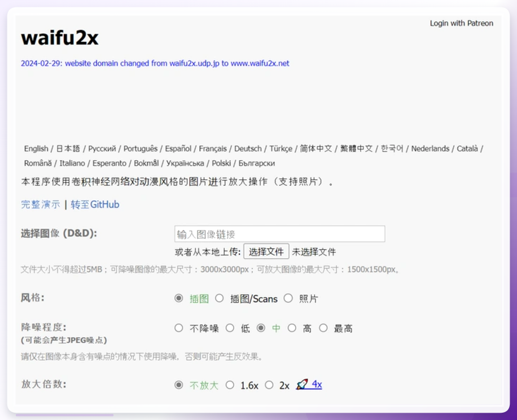Open the 转至GitHub link

click(95, 204)
